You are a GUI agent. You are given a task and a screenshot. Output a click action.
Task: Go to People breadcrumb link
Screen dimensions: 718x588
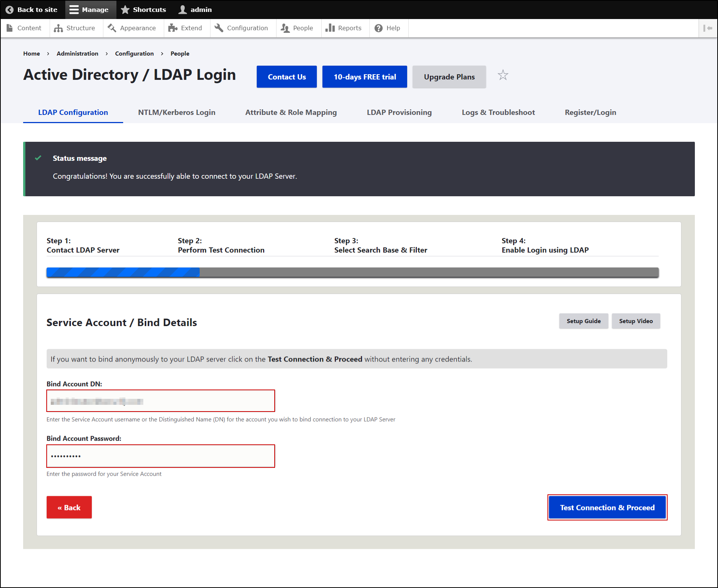pyautogui.click(x=180, y=53)
